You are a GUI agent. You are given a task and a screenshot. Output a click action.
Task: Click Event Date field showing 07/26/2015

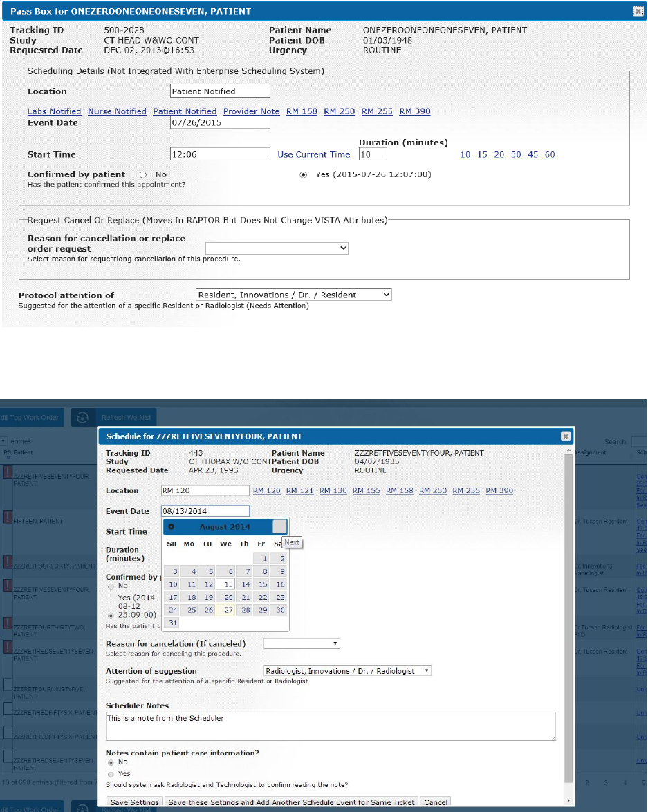click(x=220, y=122)
